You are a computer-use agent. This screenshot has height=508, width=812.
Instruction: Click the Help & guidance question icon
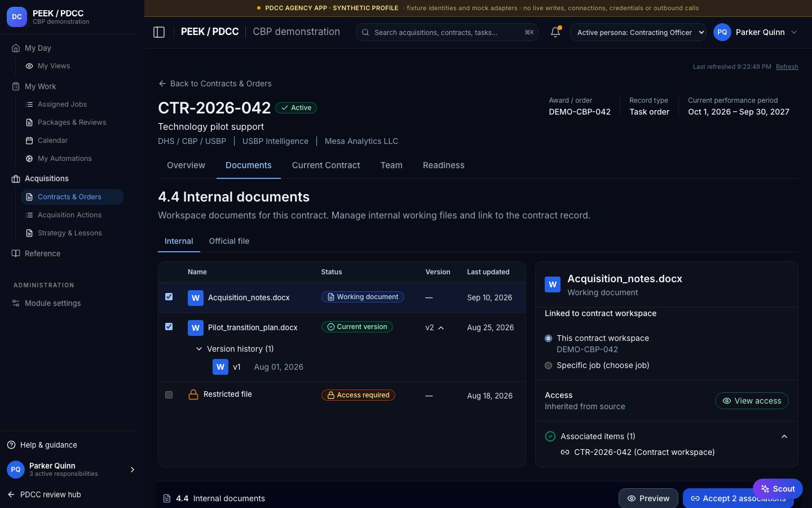(x=11, y=445)
